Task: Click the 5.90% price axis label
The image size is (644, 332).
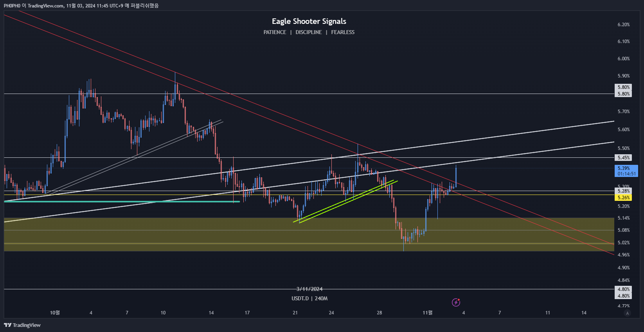Action: [624, 76]
